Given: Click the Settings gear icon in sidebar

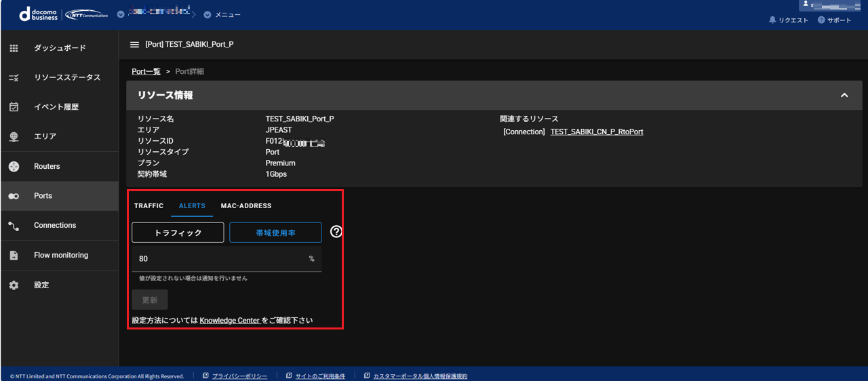Looking at the screenshot, I should pos(14,285).
